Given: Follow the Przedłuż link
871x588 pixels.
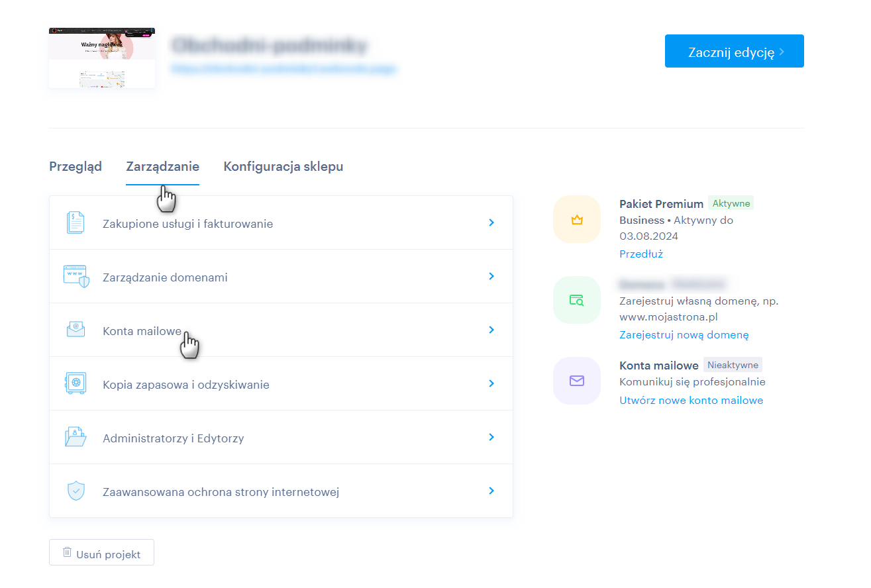Looking at the screenshot, I should (x=641, y=254).
